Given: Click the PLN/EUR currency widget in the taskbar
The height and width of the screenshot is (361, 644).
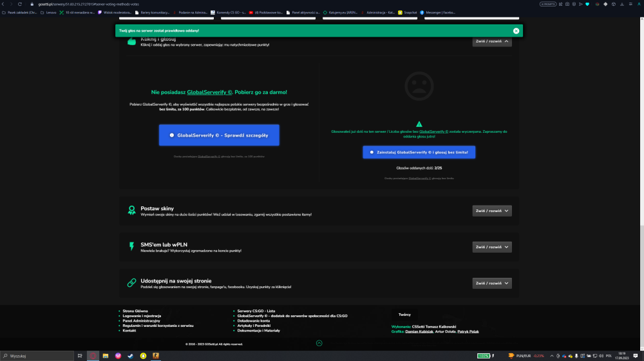Looking at the screenshot, I should 526,356.
